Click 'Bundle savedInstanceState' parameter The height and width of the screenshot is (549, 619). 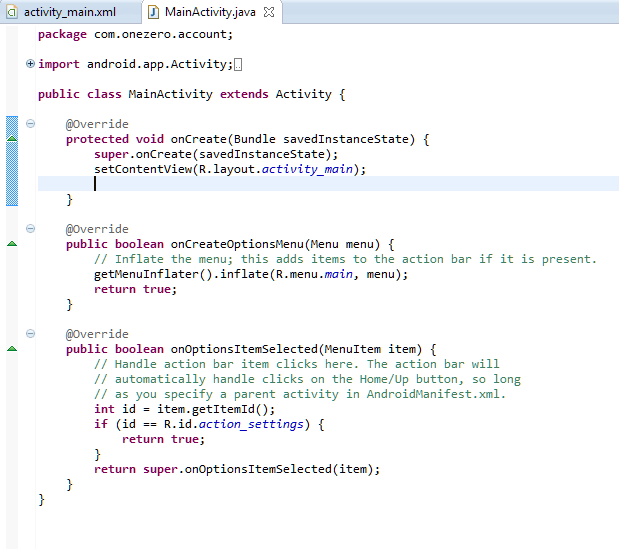click(x=321, y=139)
